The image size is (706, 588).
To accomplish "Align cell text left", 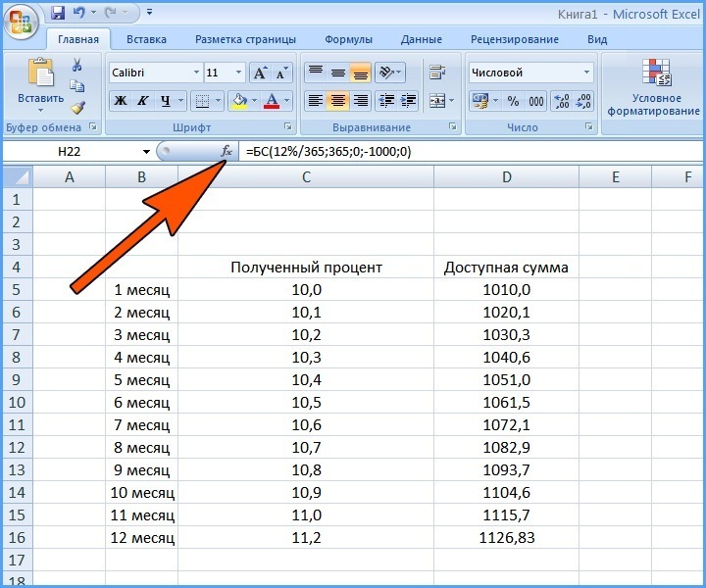I will (x=316, y=101).
